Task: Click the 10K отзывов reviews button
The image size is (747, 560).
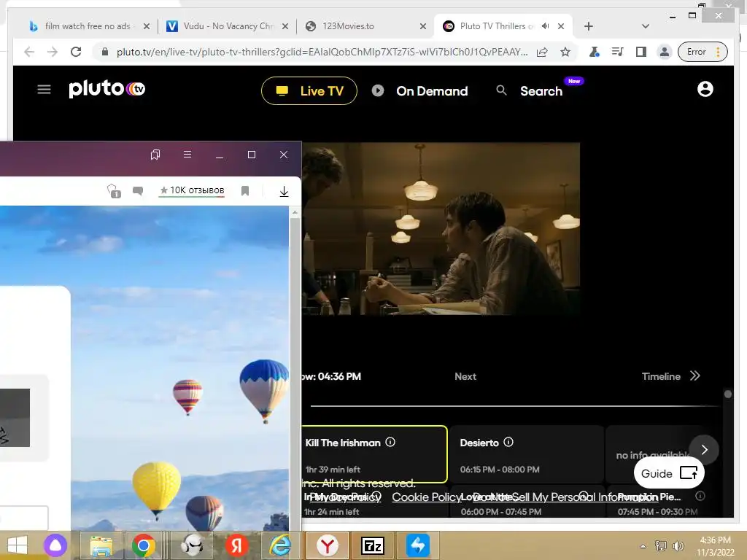Action: tap(192, 190)
